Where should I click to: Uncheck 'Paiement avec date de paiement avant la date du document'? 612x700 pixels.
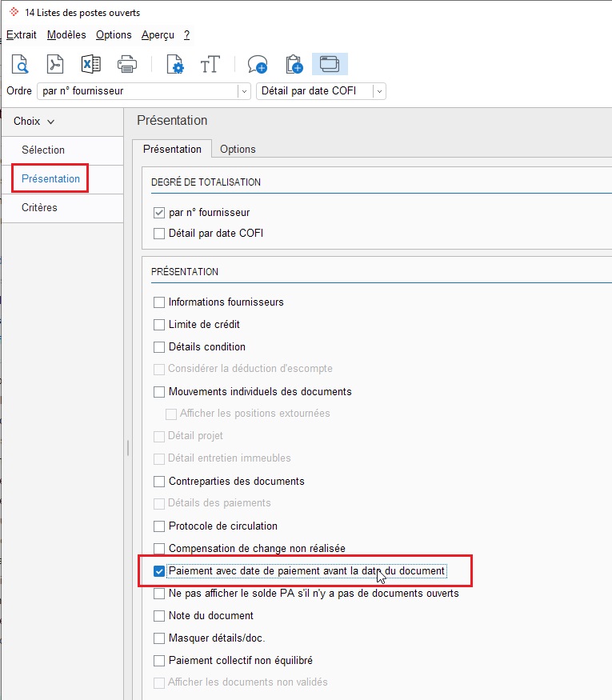click(159, 571)
